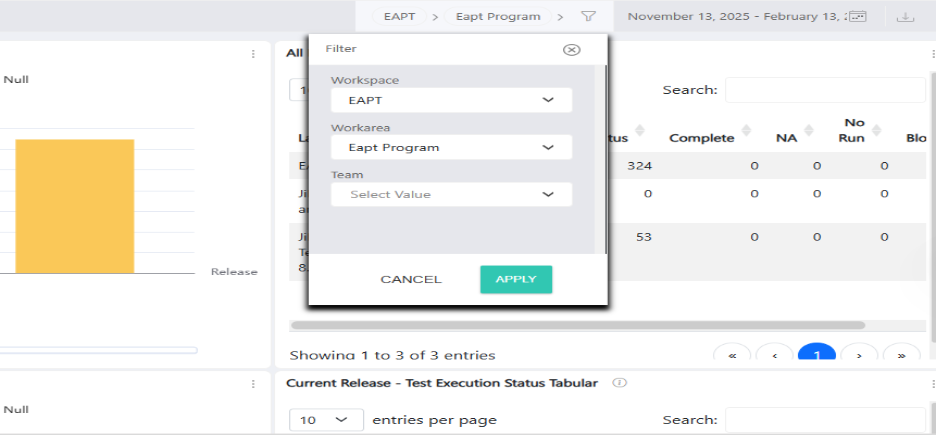The height and width of the screenshot is (435, 936).
Task: Click the download icon in the top bar
Action: point(906,17)
